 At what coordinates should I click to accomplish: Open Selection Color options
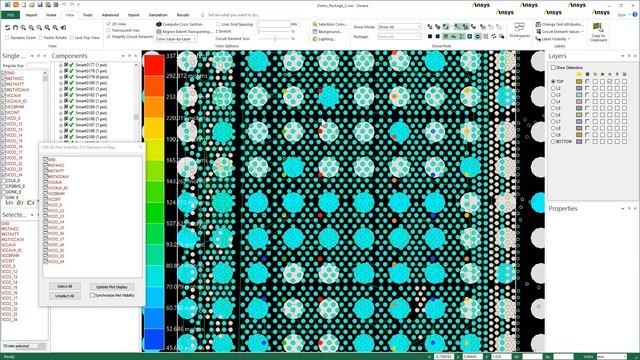pos(329,24)
